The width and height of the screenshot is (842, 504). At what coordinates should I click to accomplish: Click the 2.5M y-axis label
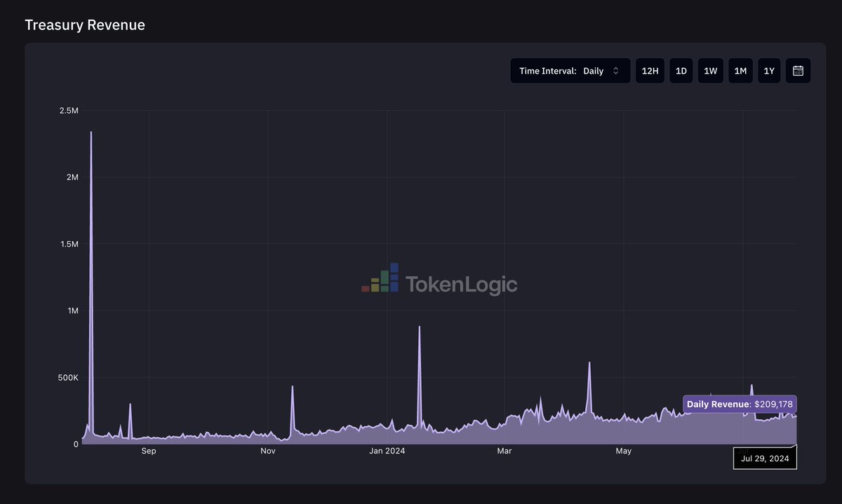point(68,110)
